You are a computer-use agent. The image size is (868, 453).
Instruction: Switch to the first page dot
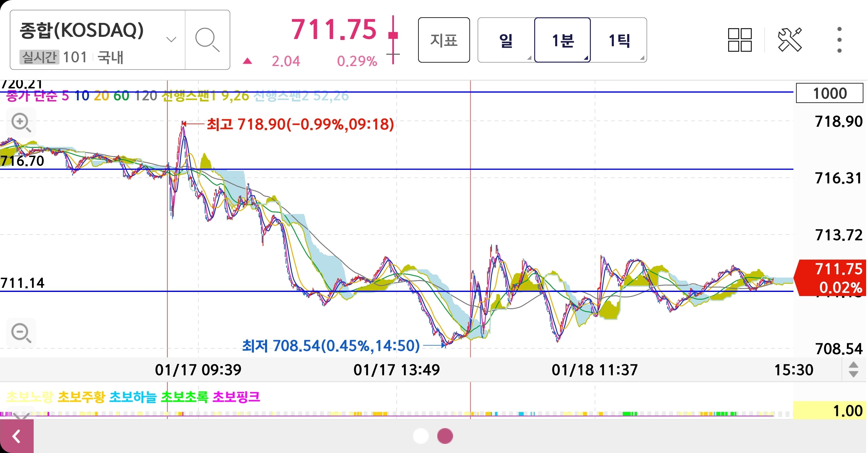pos(421,436)
